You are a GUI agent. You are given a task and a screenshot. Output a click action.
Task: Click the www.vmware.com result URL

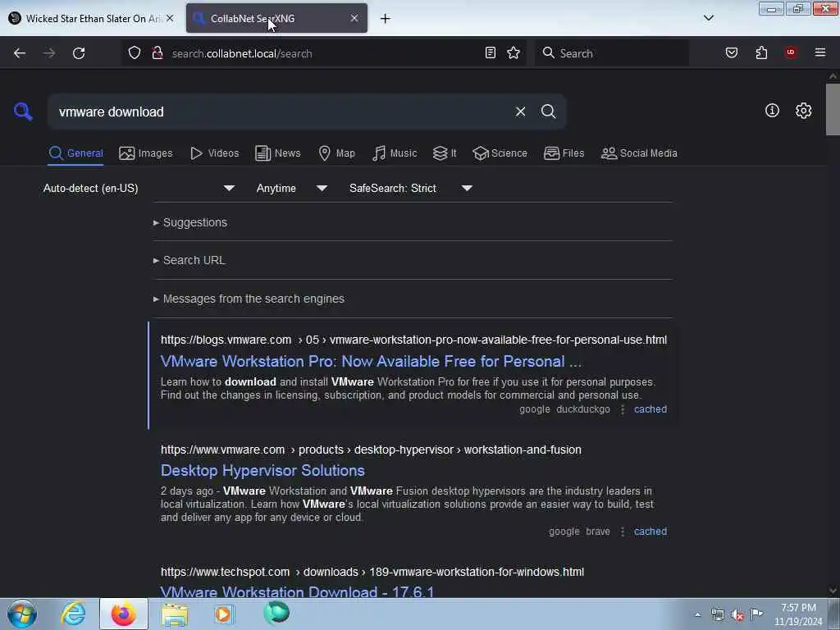click(x=371, y=450)
